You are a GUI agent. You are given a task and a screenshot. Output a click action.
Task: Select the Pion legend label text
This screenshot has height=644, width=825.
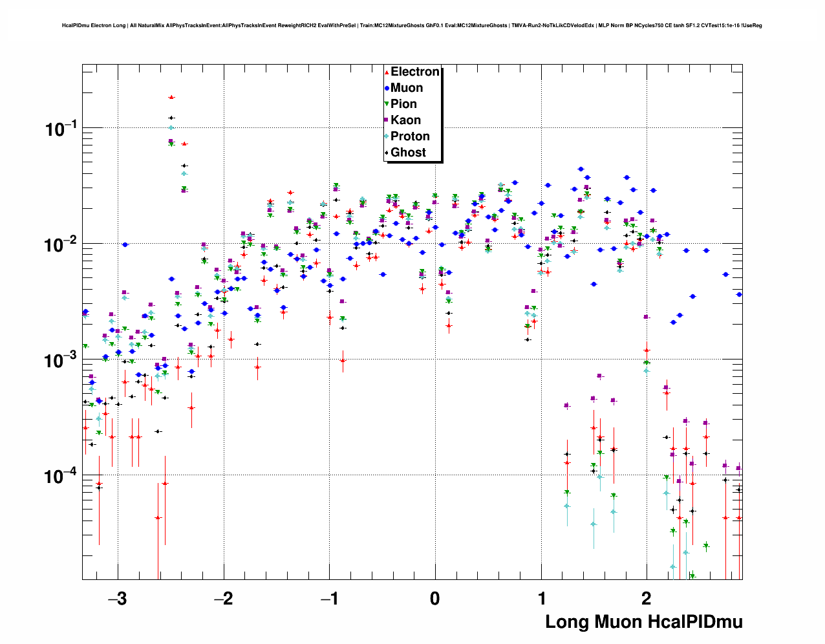(x=404, y=104)
